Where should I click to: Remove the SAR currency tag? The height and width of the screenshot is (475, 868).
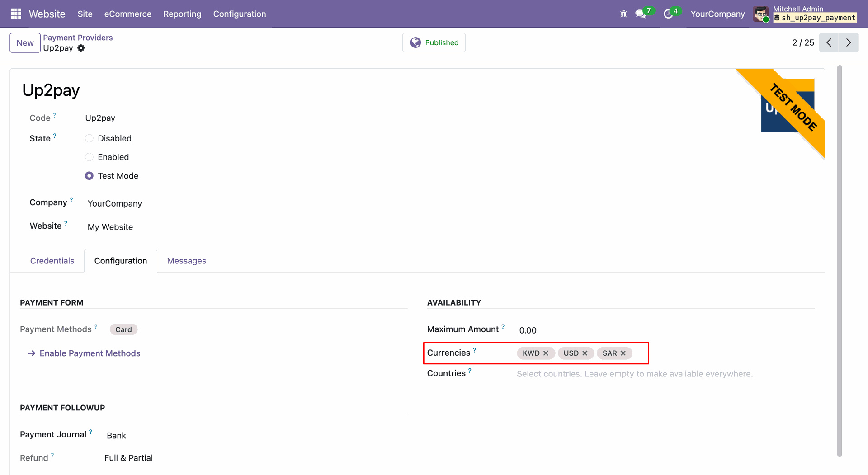[623, 353]
